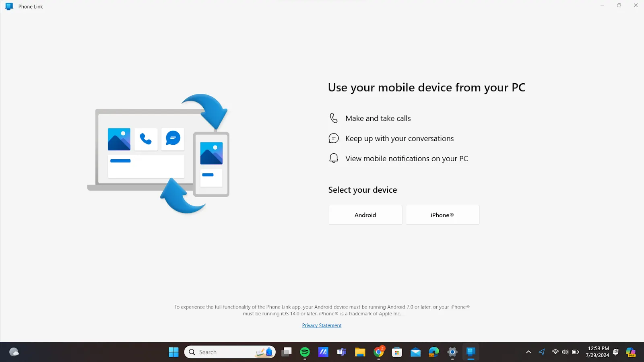
Task: Open the clock and date flyout
Action: [x=598, y=352]
